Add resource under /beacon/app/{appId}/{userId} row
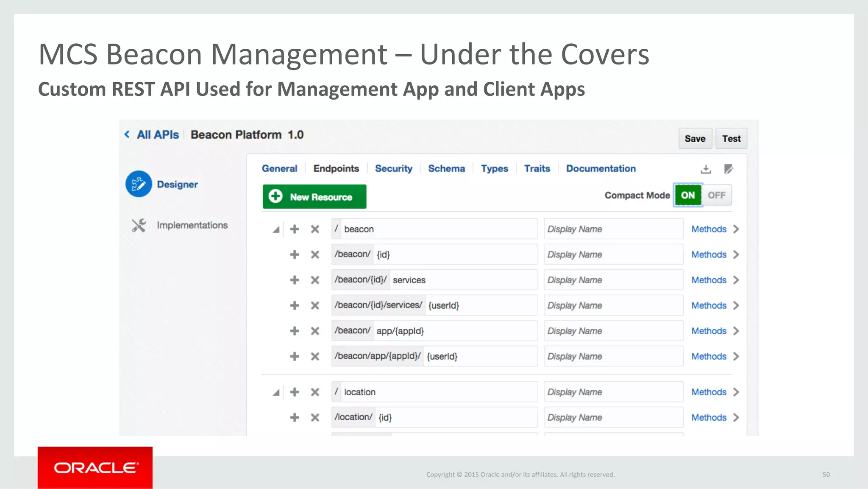 pos(295,356)
